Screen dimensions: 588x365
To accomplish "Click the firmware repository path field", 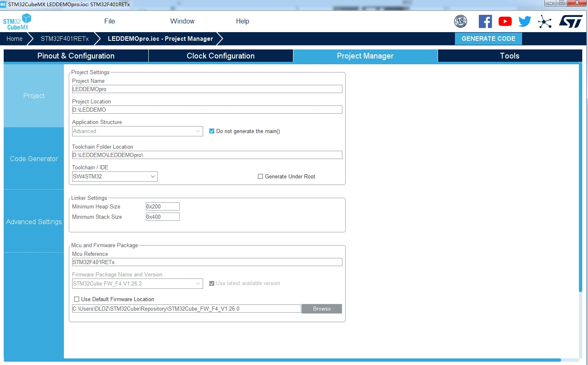I will point(187,309).
